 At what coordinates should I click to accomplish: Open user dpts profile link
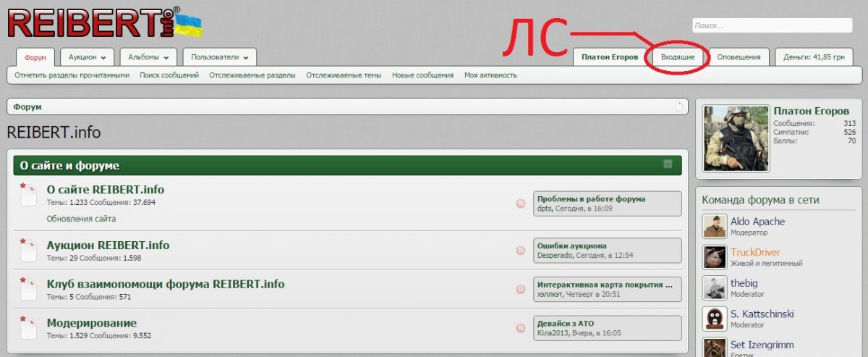pyautogui.click(x=545, y=209)
